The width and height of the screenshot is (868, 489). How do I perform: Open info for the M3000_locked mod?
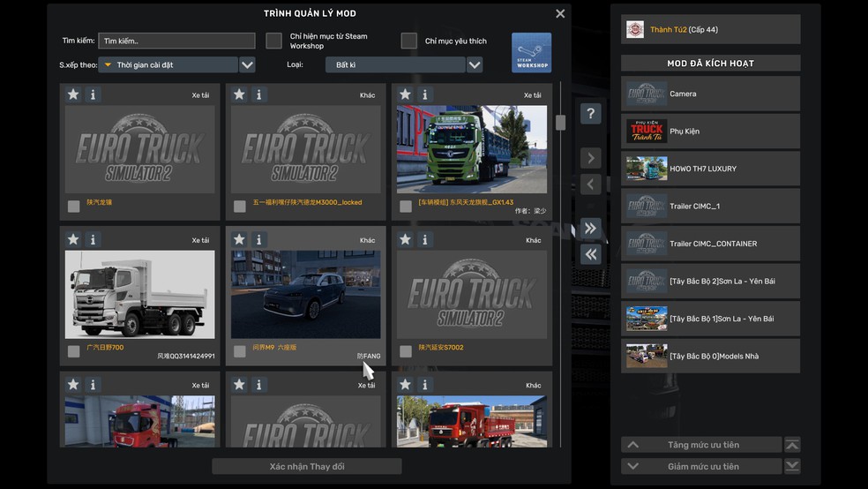tap(259, 94)
